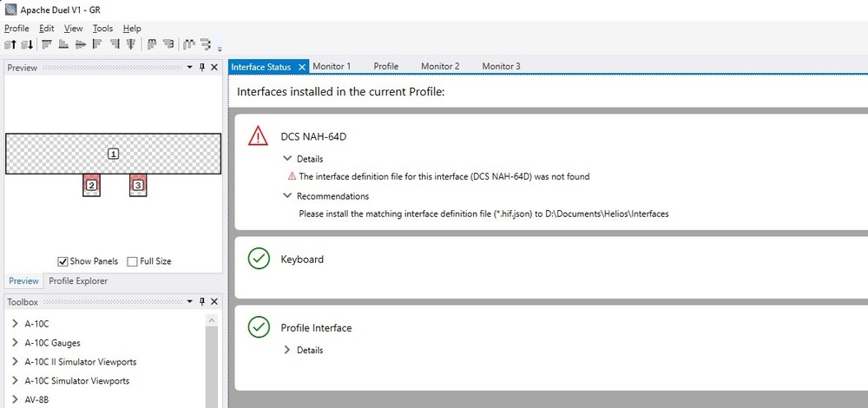Select monitor 3 in the preview
Viewport: 868px width, 408px height.
pos(138,185)
